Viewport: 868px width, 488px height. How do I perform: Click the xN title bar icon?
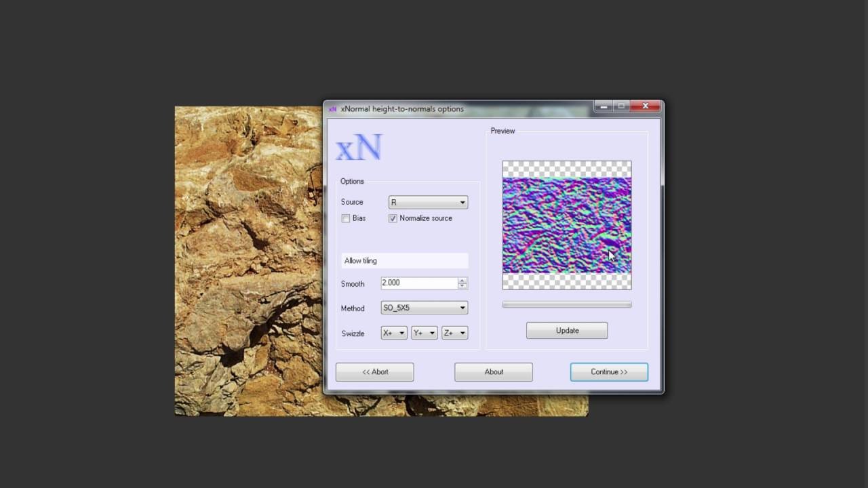click(332, 109)
